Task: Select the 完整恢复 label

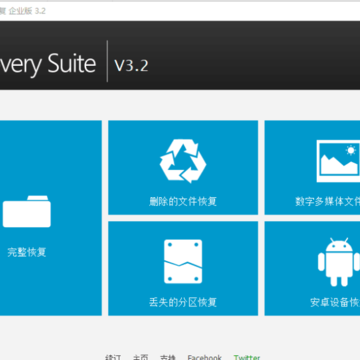Action: [x=27, y=252]
